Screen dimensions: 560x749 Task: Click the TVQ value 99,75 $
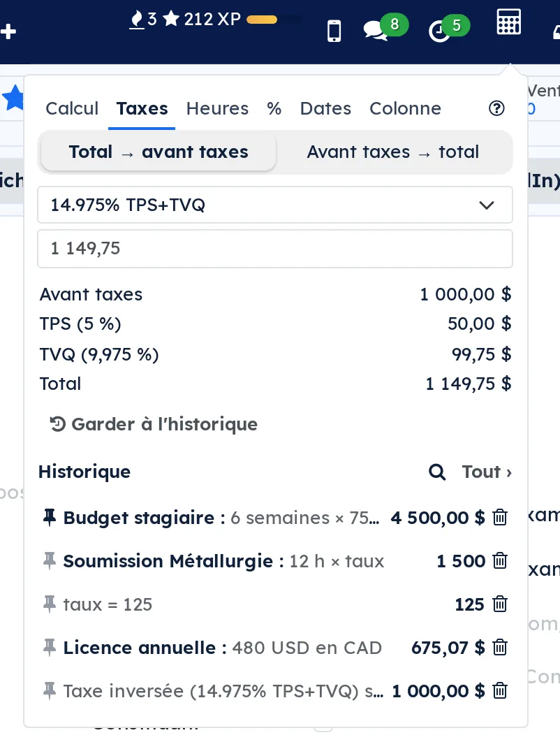481,354
